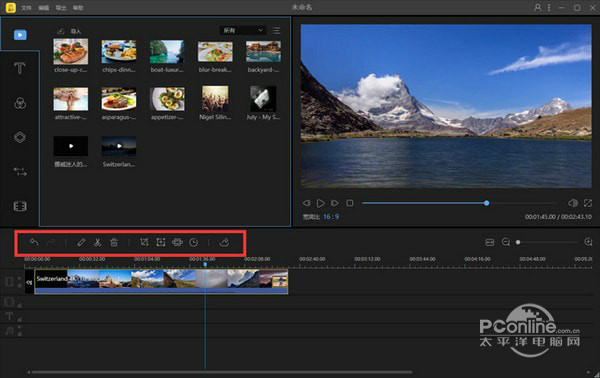Step to previous frame

click(306, 203)
